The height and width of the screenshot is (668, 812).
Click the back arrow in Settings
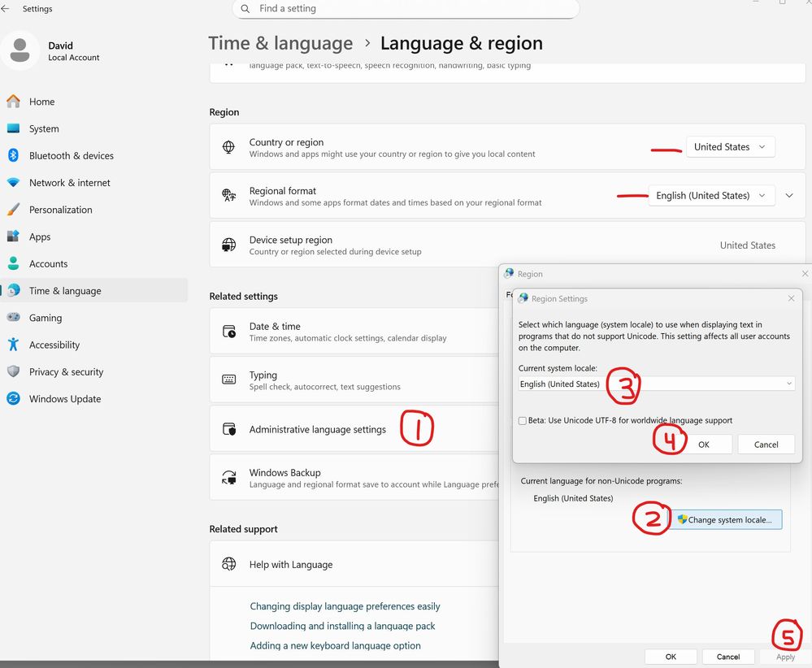coord(5,9)
